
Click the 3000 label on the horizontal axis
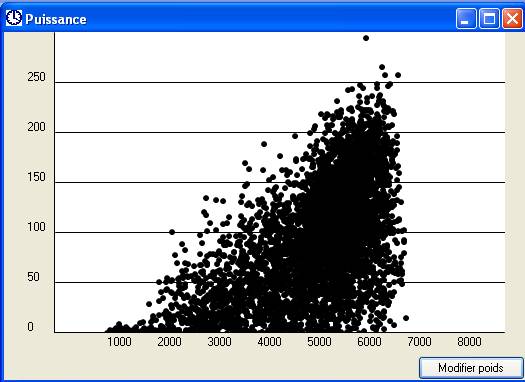pos(219,342)
